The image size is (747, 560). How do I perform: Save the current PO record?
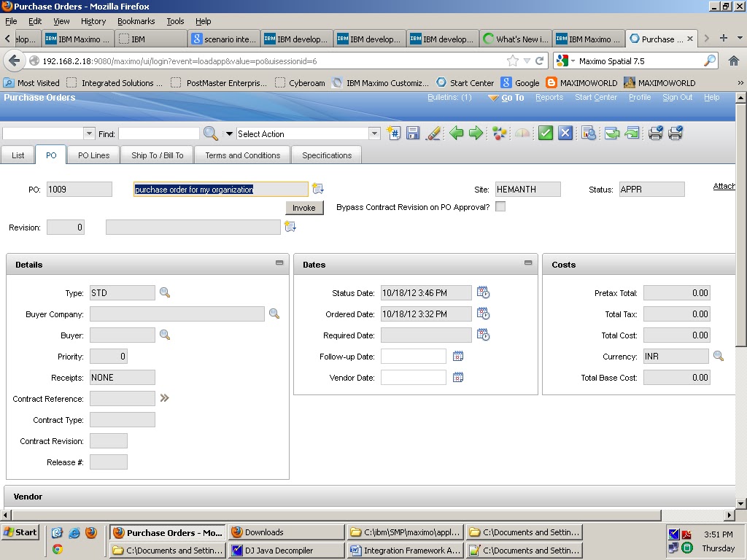[x=412, y=133]
